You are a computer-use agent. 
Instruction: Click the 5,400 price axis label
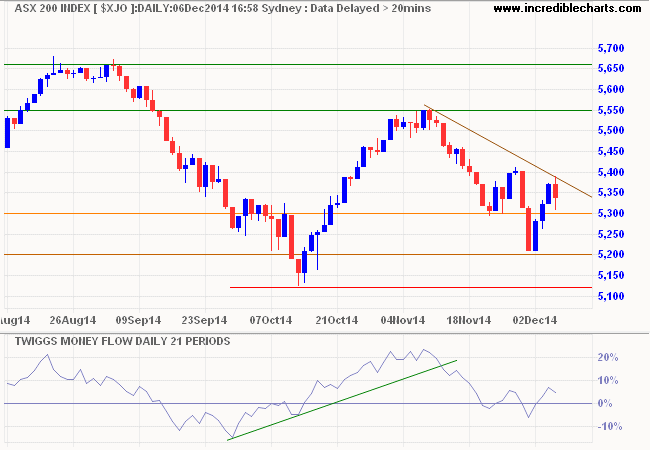click(x=611, y=172)
